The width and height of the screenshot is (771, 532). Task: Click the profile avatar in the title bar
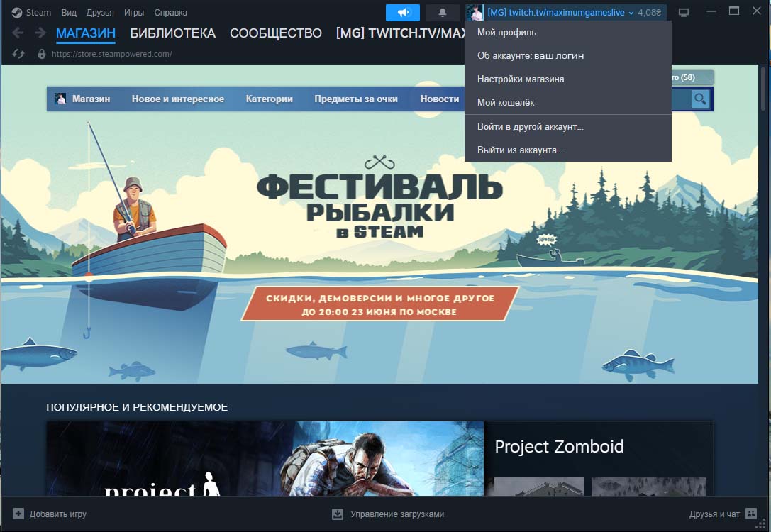click(475, 12)
